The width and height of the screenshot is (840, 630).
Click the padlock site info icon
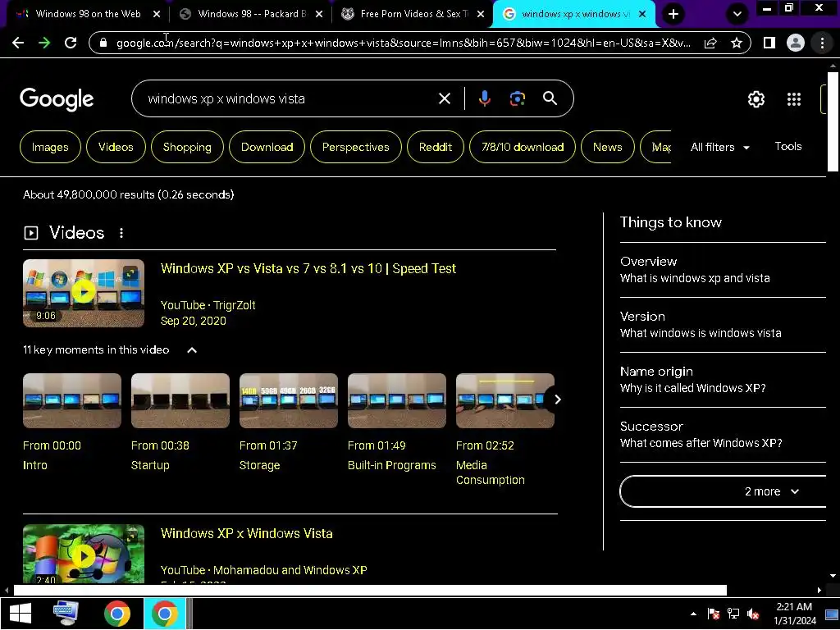(103, 43)
